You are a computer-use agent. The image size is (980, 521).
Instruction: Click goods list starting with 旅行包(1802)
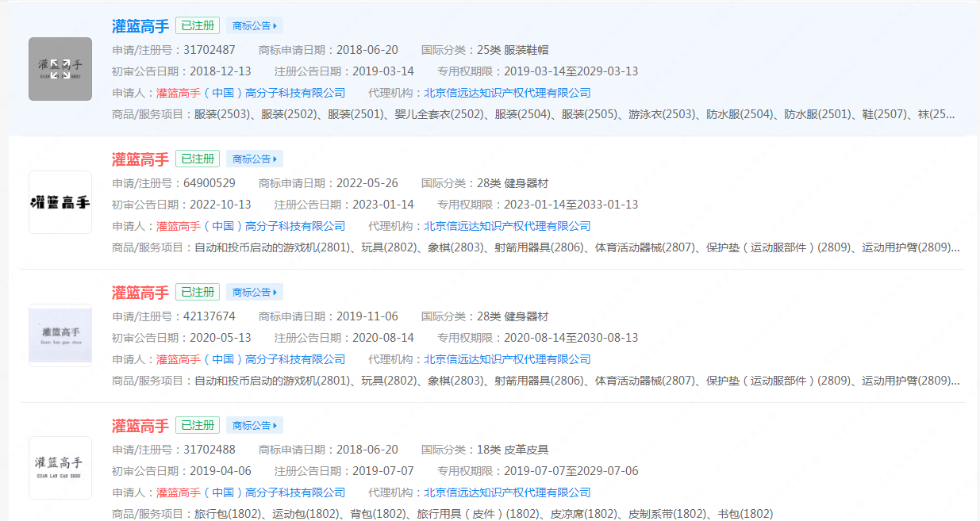click(x=484, y=514)
